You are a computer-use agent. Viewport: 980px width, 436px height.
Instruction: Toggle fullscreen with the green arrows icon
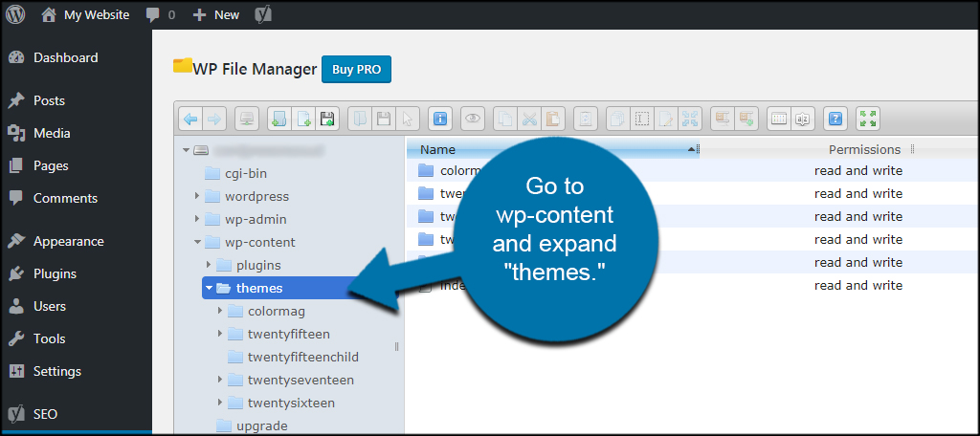[868, 118]
